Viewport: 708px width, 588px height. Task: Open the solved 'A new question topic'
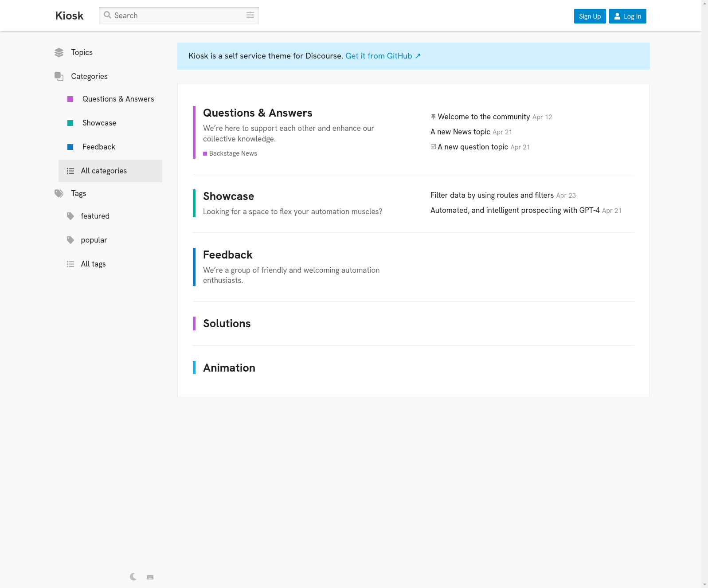tap(473, 147)
